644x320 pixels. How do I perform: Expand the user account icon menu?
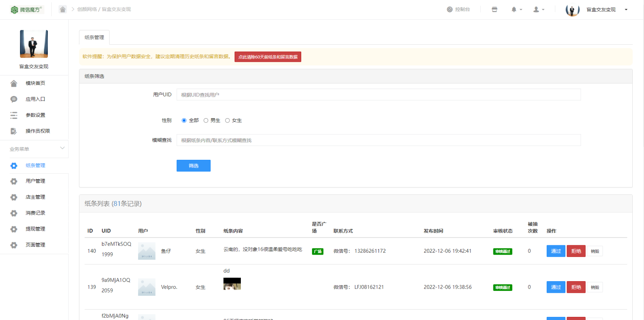[538, 9]
